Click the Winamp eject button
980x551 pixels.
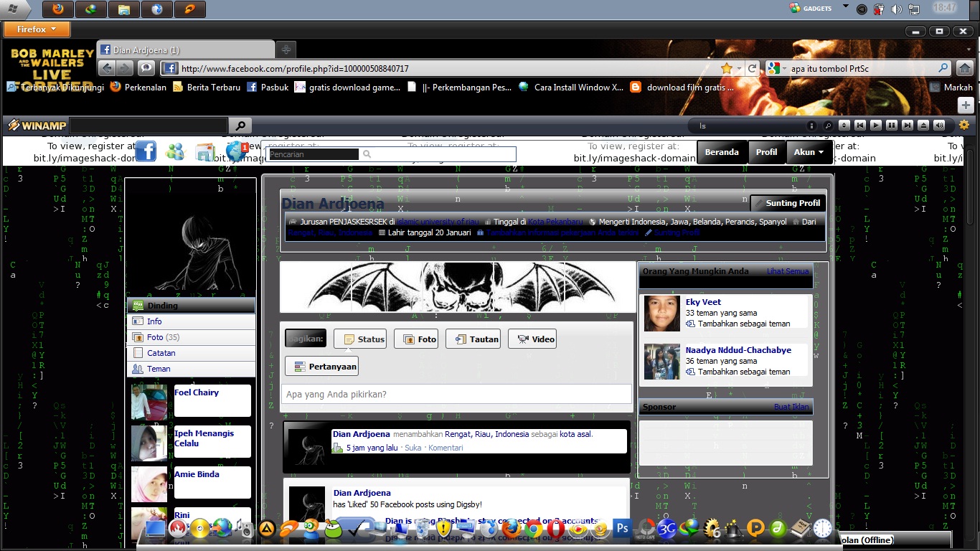923,126
